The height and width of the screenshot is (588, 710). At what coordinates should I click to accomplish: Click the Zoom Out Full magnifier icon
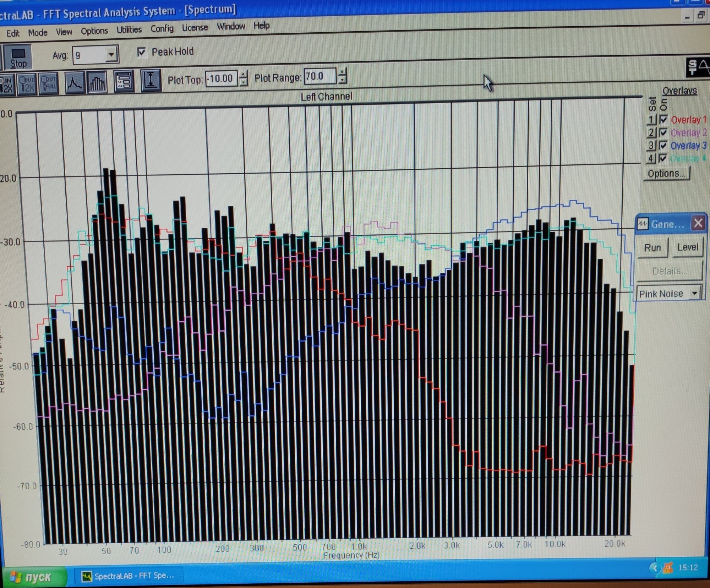coord(49,83)
